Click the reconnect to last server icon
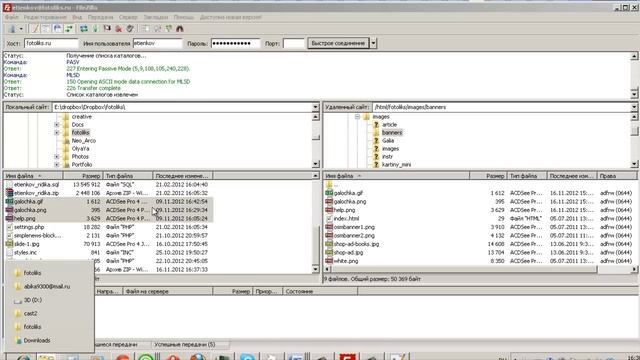This screenshot has height=360, width=640. click(x=130, y=29)
